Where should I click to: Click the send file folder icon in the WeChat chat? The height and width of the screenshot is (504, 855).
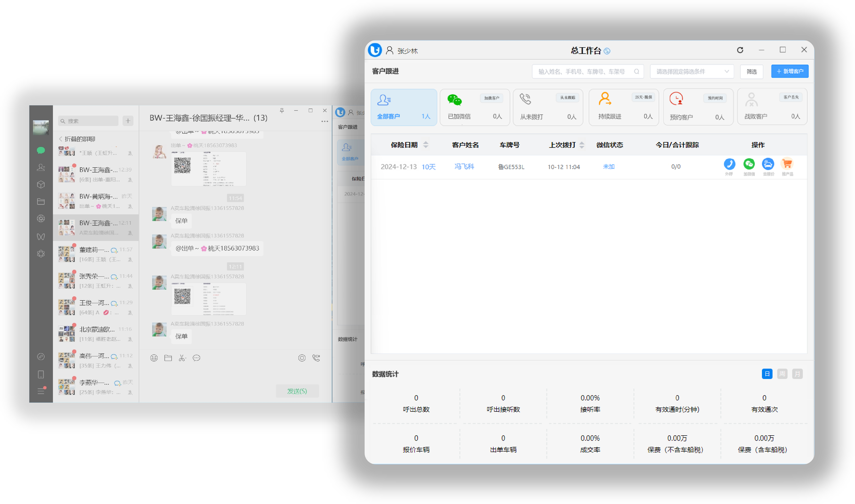tap(168, 358)
